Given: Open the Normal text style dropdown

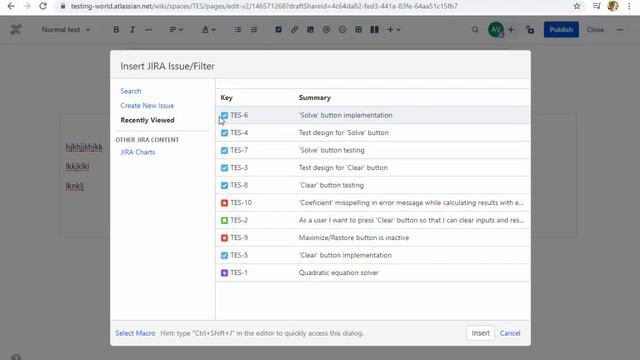Looking at the screenshot, I should pos(65,30).
